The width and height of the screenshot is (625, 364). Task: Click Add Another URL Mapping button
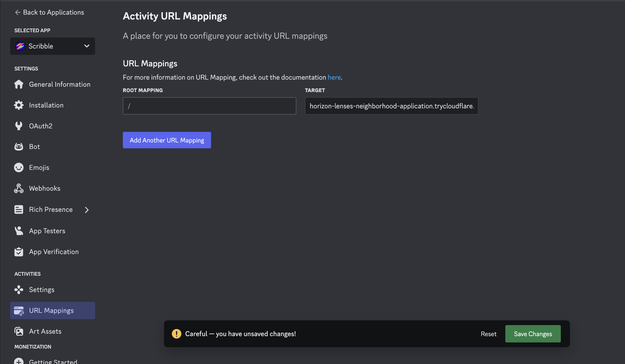pyautogui.click(x=167, y=140)
